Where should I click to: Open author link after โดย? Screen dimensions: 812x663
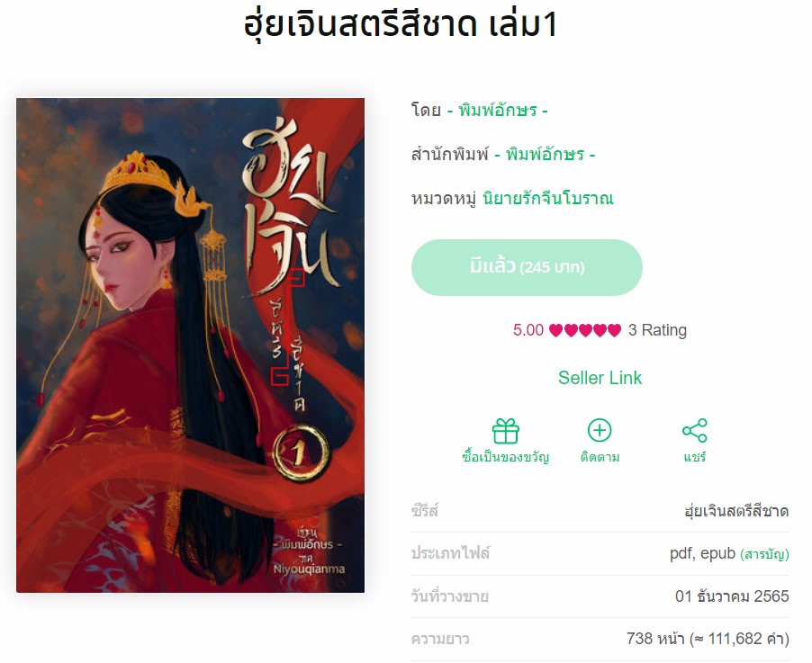coord(498,111)
